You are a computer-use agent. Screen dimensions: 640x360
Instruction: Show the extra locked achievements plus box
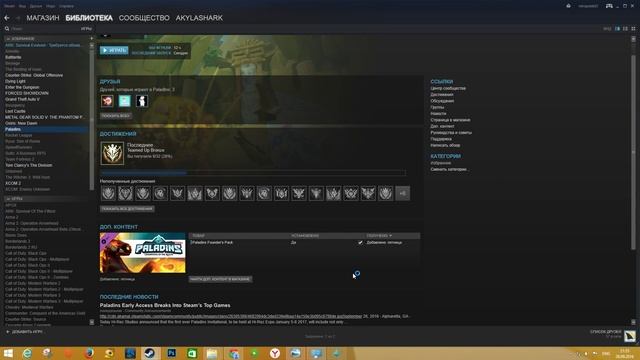pyautogui.click(x=402, y=193)
